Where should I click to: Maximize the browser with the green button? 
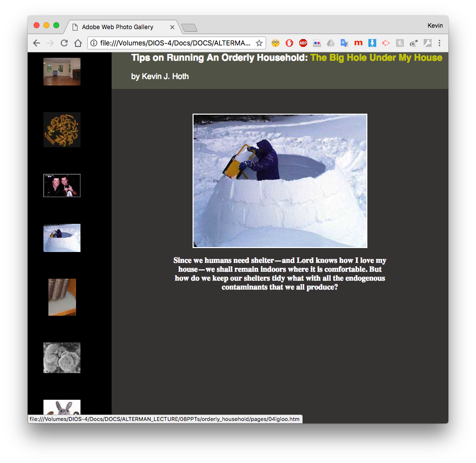click(56, 25)
